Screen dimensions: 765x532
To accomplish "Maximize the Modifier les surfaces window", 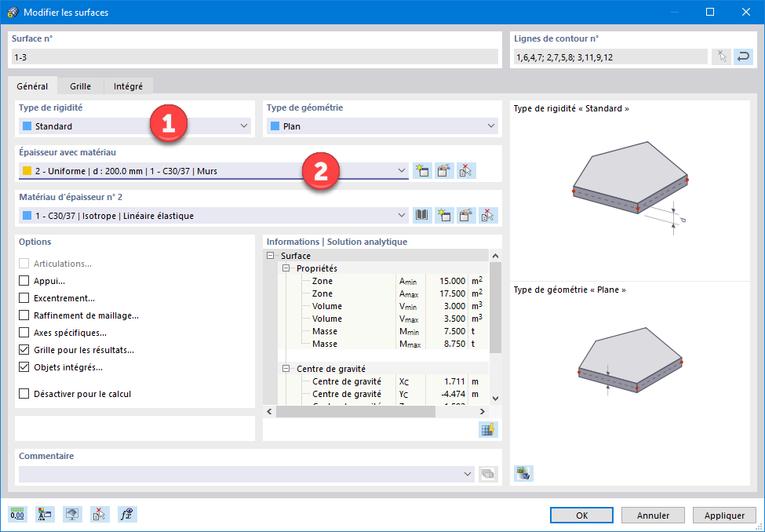I will click(710, 12).
